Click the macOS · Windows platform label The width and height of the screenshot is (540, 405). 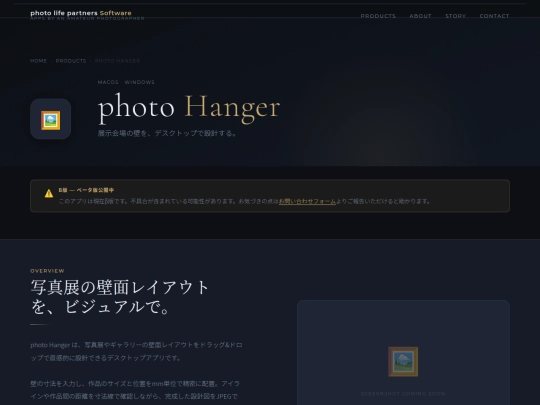pos(126,82)
